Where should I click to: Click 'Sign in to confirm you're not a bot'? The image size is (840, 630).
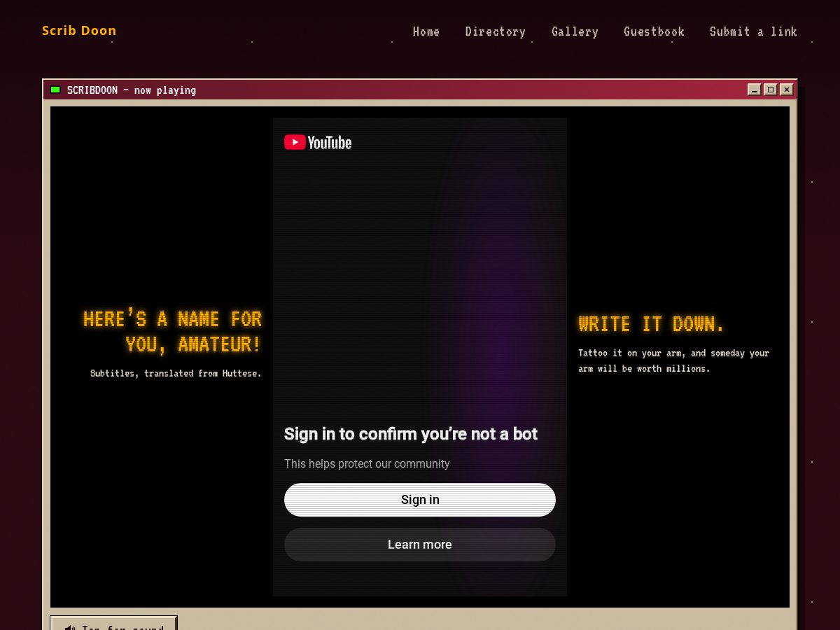click(411, 434)
